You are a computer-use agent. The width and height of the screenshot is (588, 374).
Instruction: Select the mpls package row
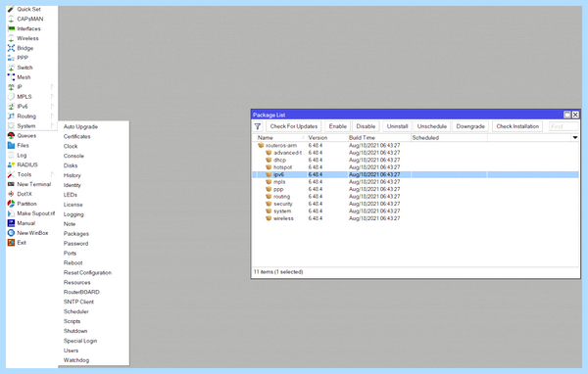[416, 182]
